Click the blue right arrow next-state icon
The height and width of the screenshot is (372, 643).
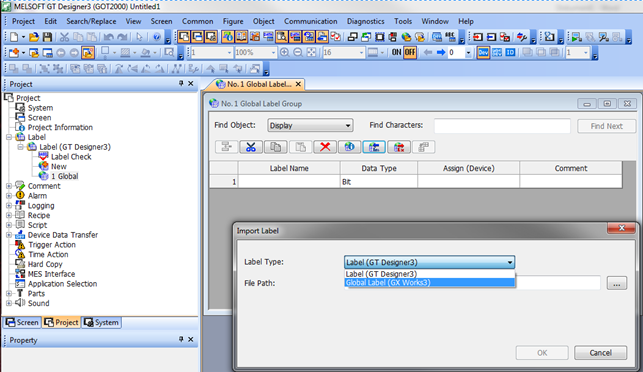coord(441,52)
